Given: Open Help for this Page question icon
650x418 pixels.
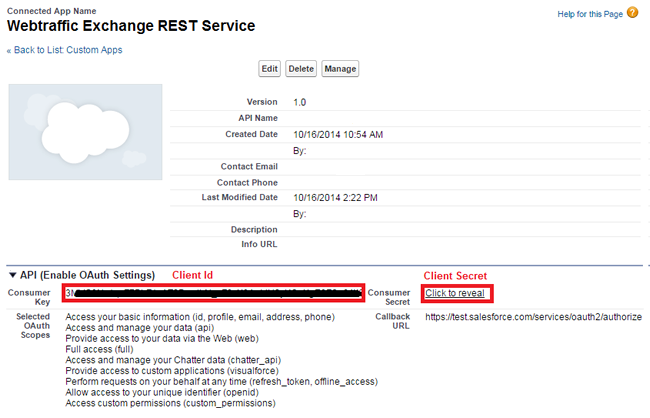Looking at the screenshot, I should [632, 13].
